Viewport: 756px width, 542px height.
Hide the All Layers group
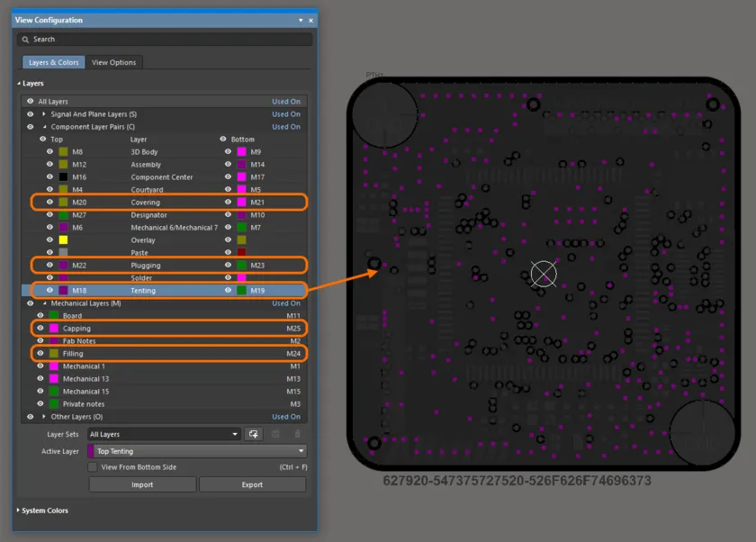click(x=29, y=101)
